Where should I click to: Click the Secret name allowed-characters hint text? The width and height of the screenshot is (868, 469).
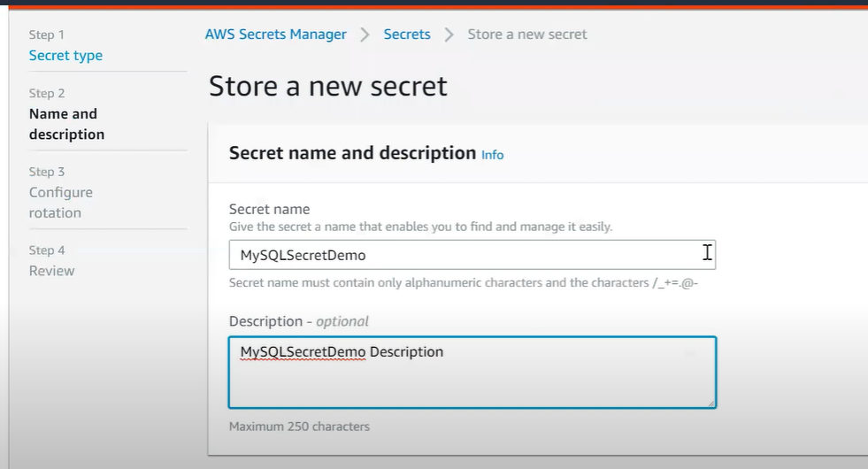click(464, 283)
